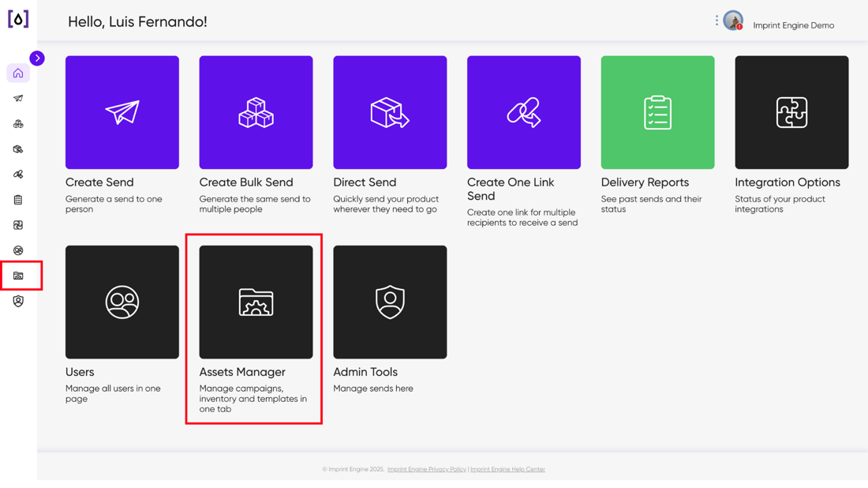Open the Create Bulk Send tile

(256, 112)
